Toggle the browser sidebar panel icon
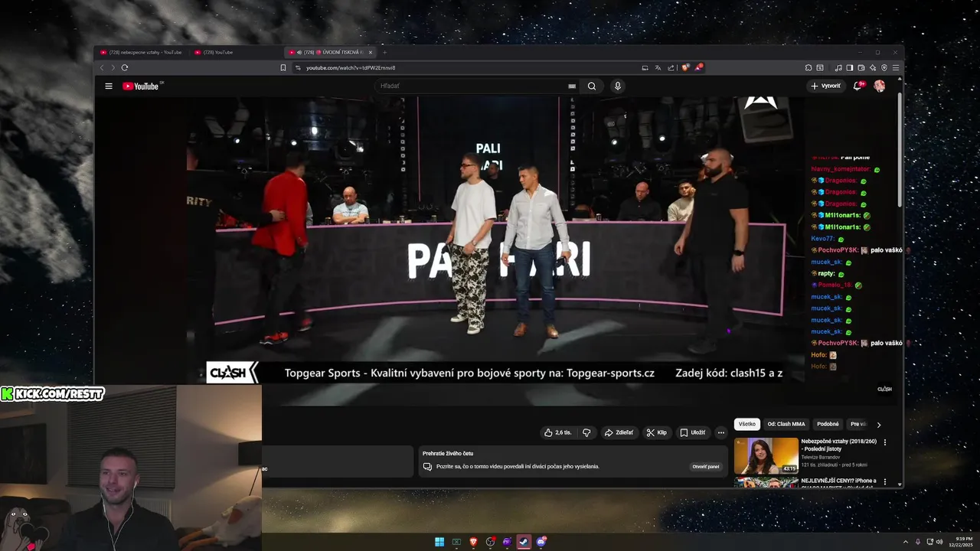980x551 pixels. [x=850, y=67]
